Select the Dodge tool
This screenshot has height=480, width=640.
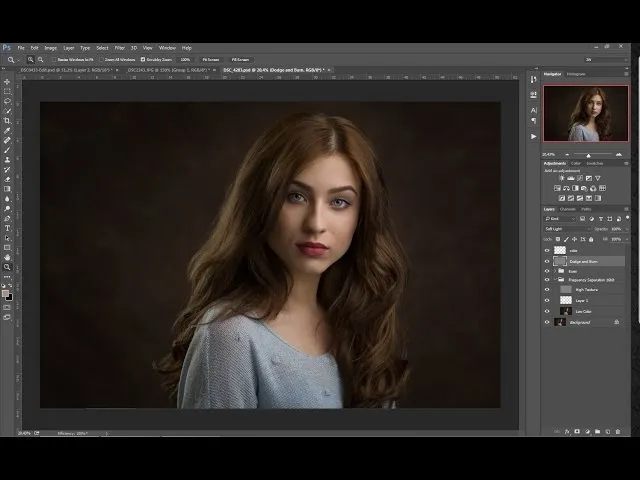[7, 209]
